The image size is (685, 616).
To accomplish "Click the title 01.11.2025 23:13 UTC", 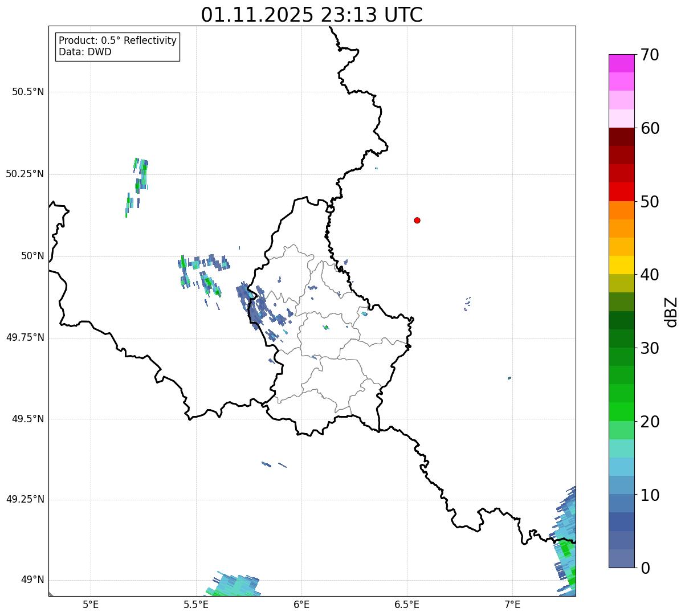I will (x=312, y=14).
